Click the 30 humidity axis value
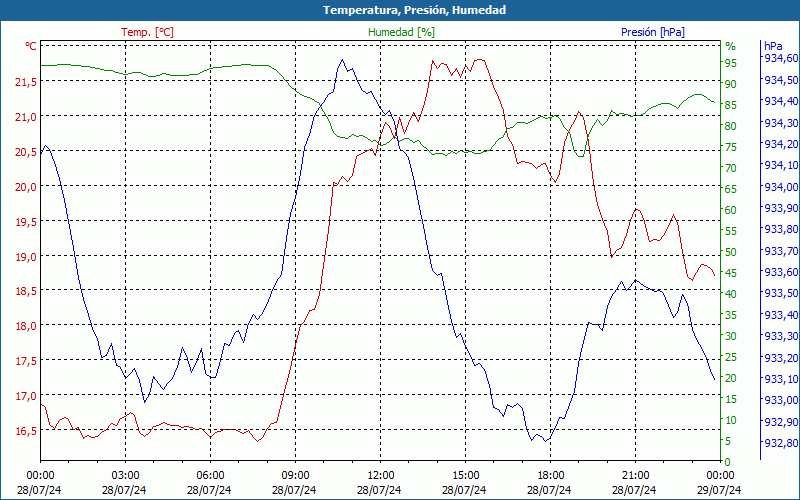The height and width of the screenshot is (500, 800). click(731, 336)
